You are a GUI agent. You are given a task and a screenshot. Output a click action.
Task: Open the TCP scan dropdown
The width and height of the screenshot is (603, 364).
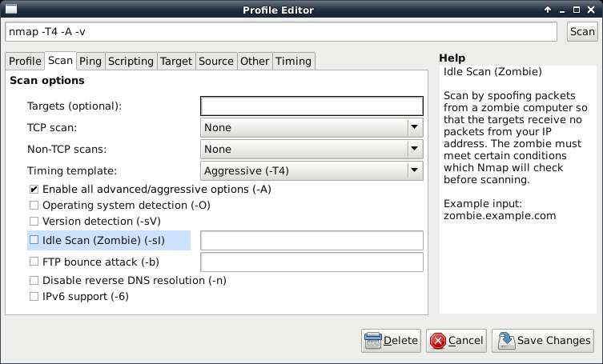pyautogui.click(x=312, y=128)
